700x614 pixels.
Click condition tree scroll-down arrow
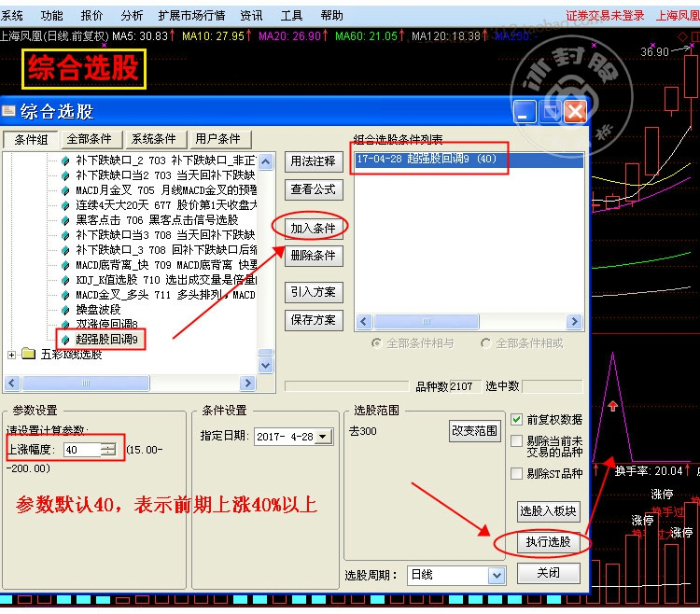(266, 366)
